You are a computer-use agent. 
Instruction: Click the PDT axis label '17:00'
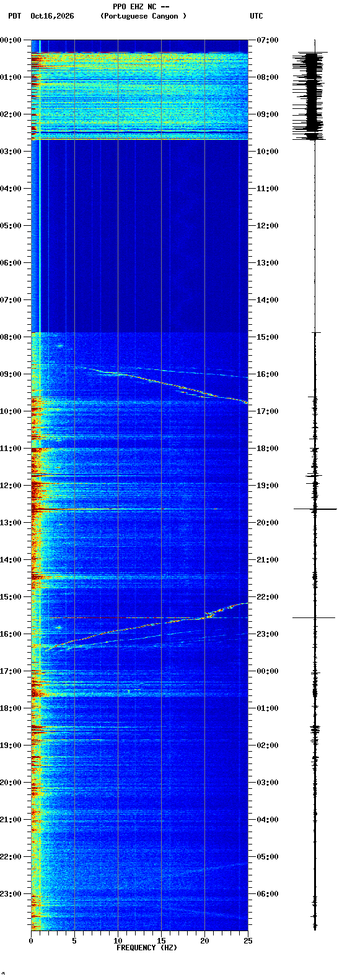coord(11,671)
